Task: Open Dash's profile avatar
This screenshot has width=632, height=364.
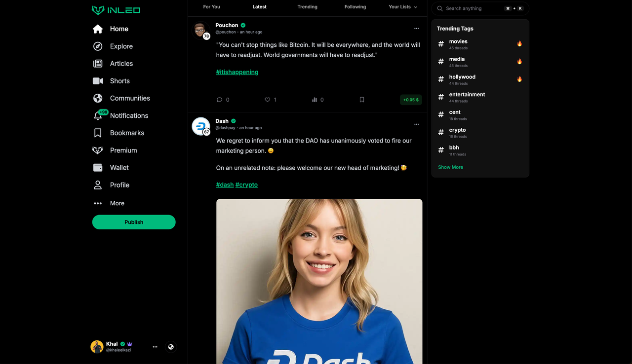Action: 200,126
